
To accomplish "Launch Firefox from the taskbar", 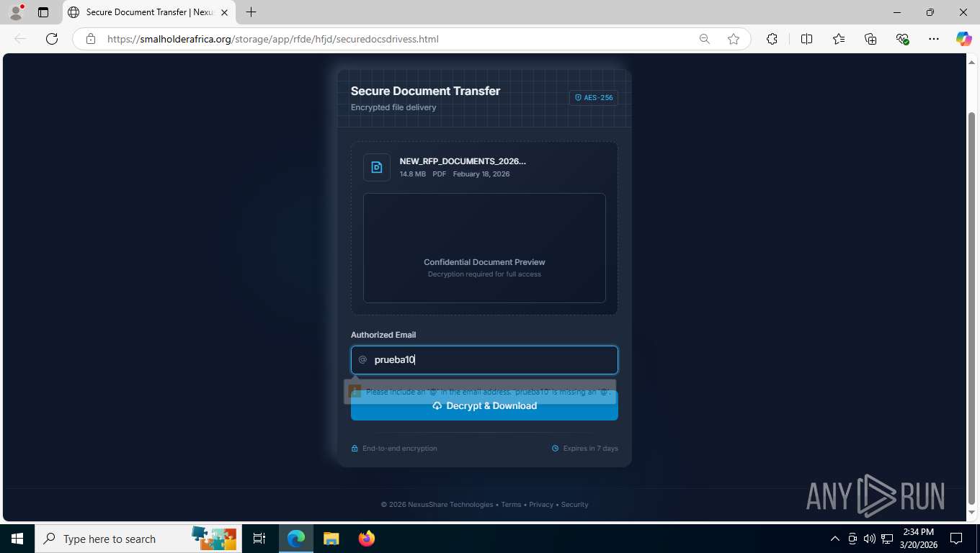I will click(x=366, y=539).
